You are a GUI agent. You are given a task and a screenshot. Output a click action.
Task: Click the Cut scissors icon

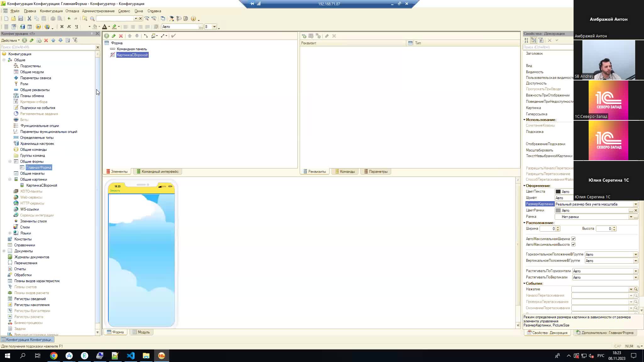coord(29,19)
